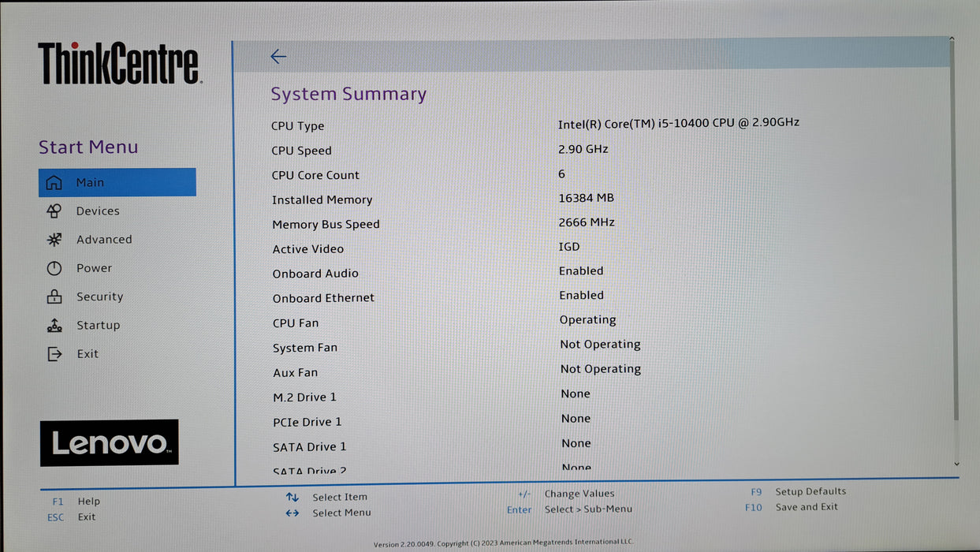This screenshot has height=552, width=980.
Task: Click the System Summary heading
Action: [x=348, y=94]
